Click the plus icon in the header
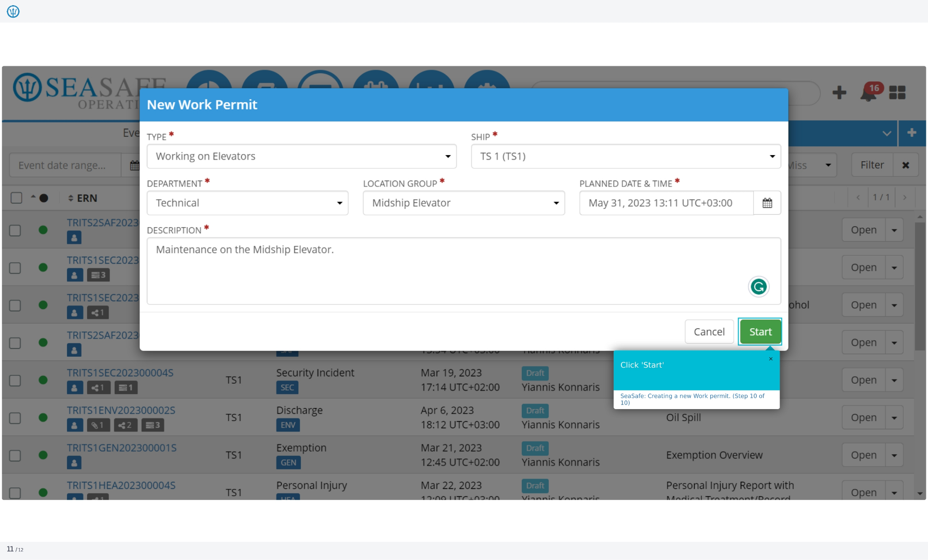This screenshot has height=560, width=928. 839,92
